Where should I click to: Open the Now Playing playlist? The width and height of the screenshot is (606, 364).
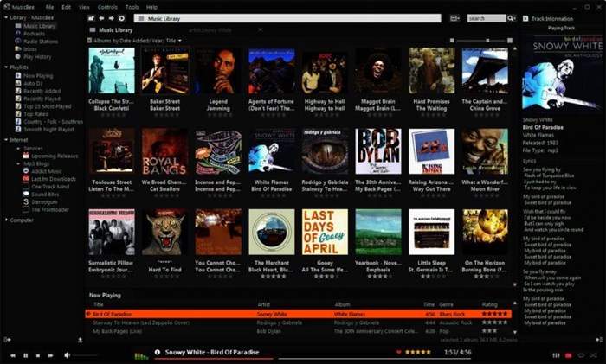click(x=38, y=76)
